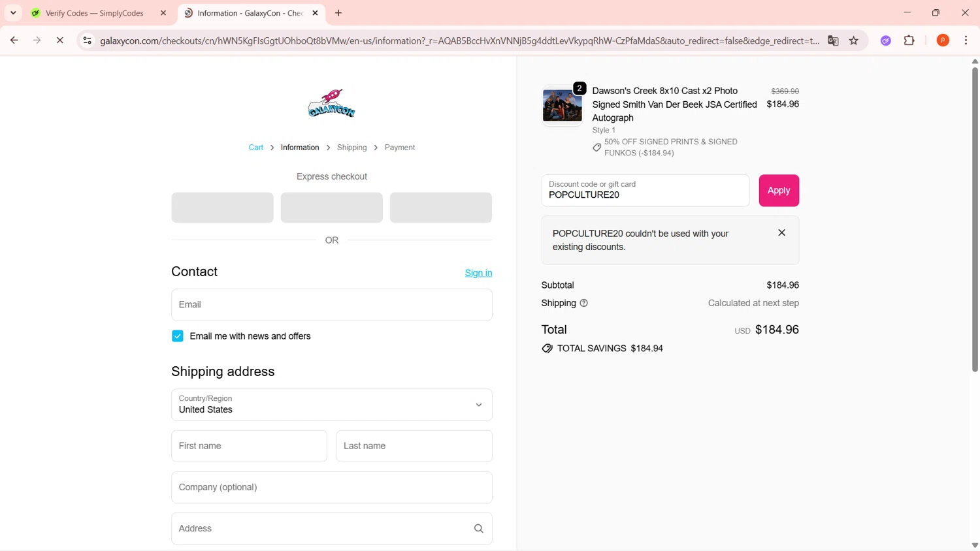Click the discount code or gift card field

(x=645, y=191)
